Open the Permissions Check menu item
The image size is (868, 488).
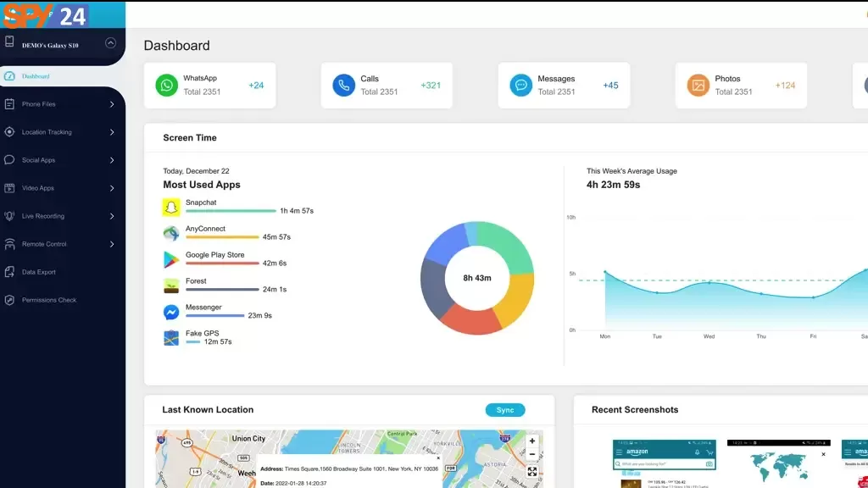(63, 300)
